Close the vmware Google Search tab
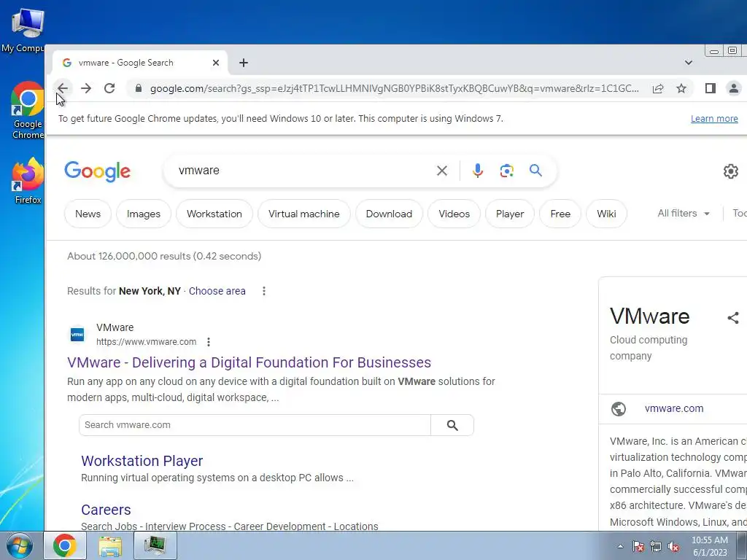Viewport: 747px width, 560px height. tap(216, 63)
